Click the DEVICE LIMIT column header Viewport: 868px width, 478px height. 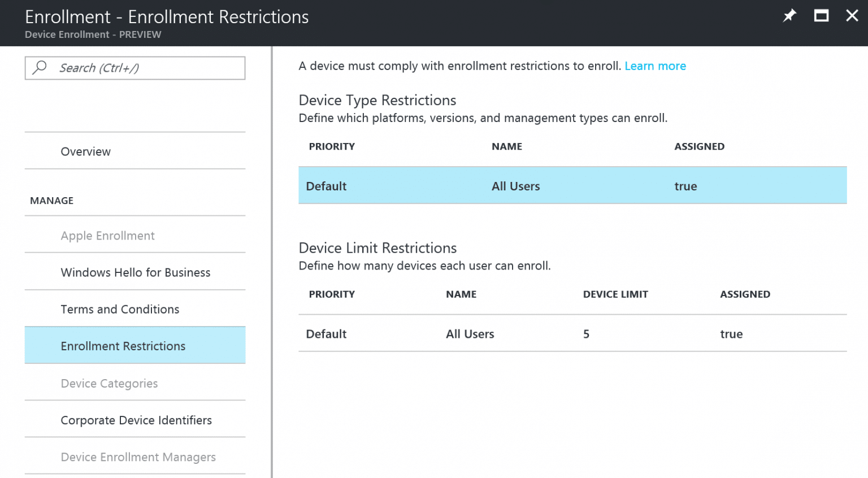point(615,294)
